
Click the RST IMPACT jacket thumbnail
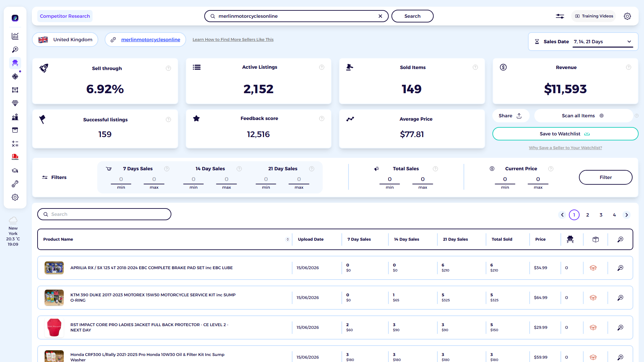(x=54, y=327)
